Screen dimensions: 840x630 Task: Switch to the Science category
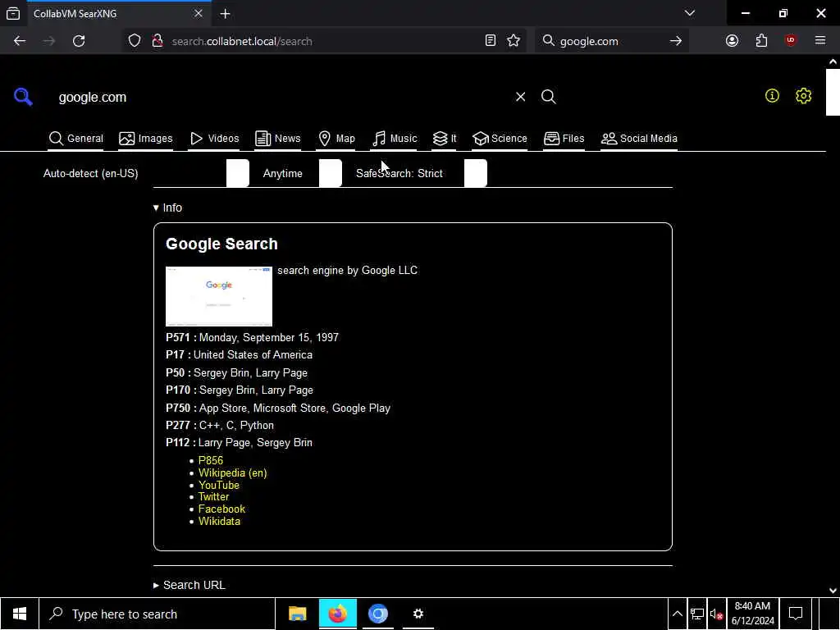(500, 139)
